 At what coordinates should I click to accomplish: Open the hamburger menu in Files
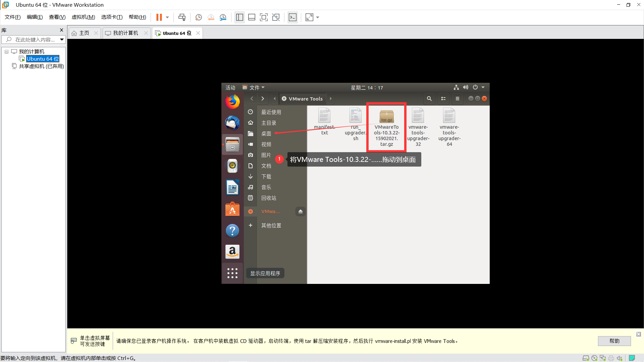pyautogui.click(x=457, y=99)
